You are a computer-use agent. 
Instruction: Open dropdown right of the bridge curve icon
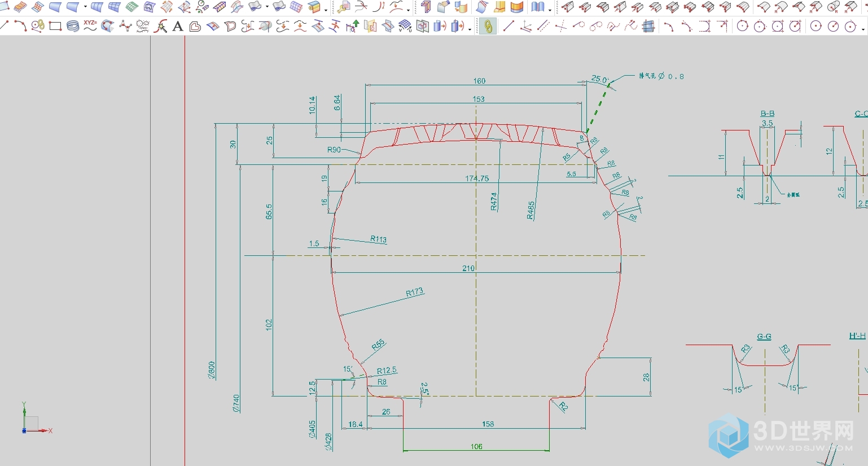[408, 10]
